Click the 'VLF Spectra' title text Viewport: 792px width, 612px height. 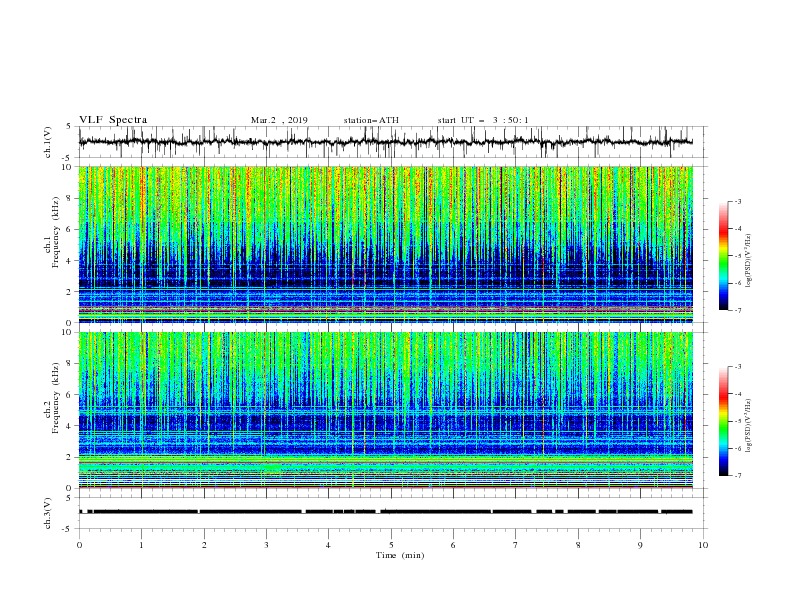pos(113,120)
